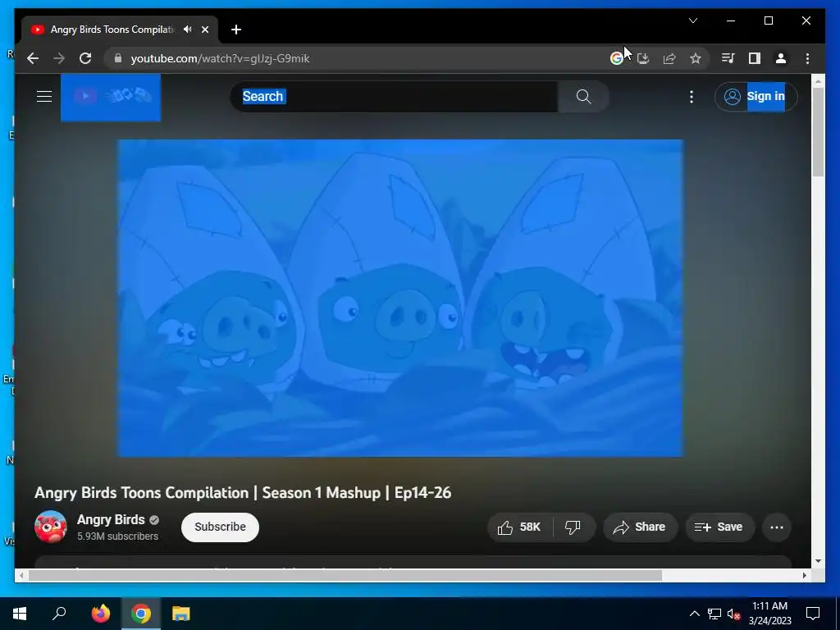The width and height of the screenshot is (840, 630).
Task: Open File Explorer from the taskbar
Action: click(181, 614)
